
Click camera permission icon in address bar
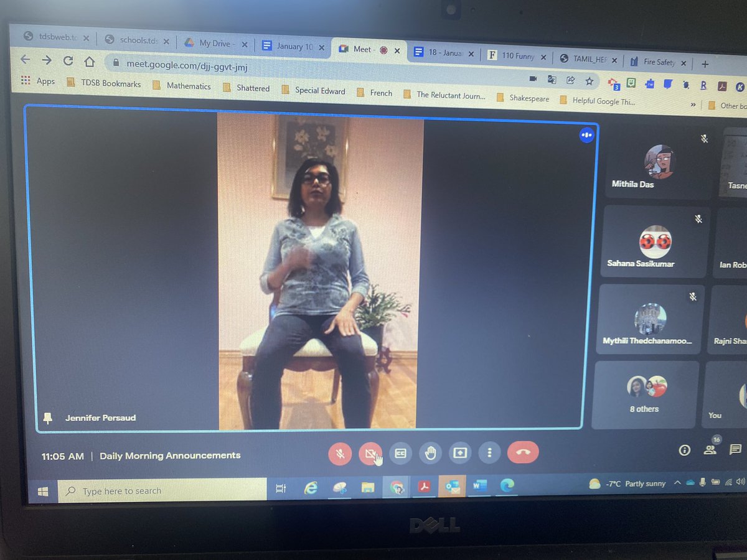(x=533, y=79)
